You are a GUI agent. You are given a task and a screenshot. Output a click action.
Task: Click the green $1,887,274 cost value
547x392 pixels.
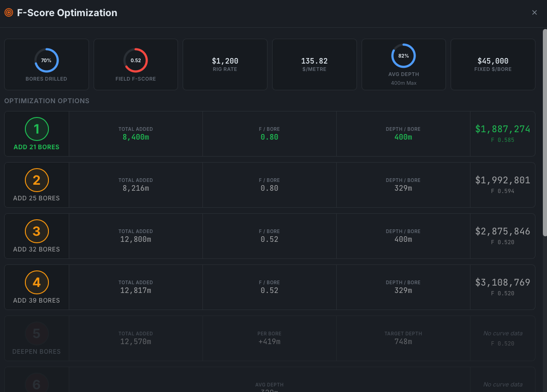pos(503,129)
